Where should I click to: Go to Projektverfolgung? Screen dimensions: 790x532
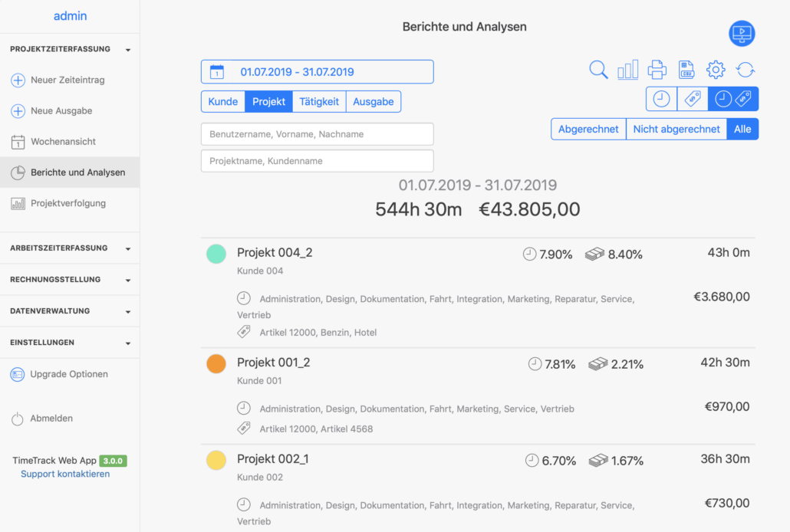[x=68, y=203]
